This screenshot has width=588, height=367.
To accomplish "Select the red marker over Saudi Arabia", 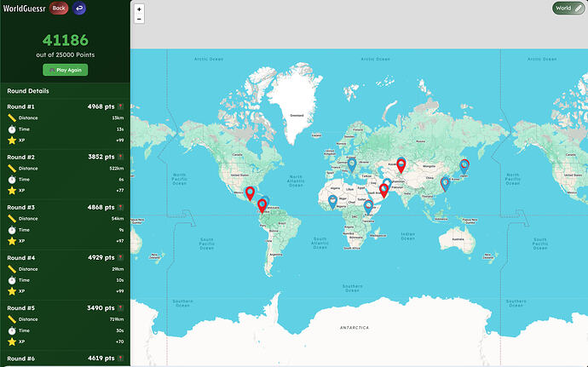I will 383,191.
